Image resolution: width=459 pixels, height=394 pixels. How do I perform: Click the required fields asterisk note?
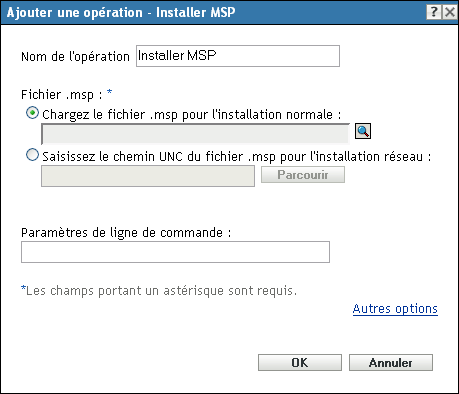click(159, 291)
